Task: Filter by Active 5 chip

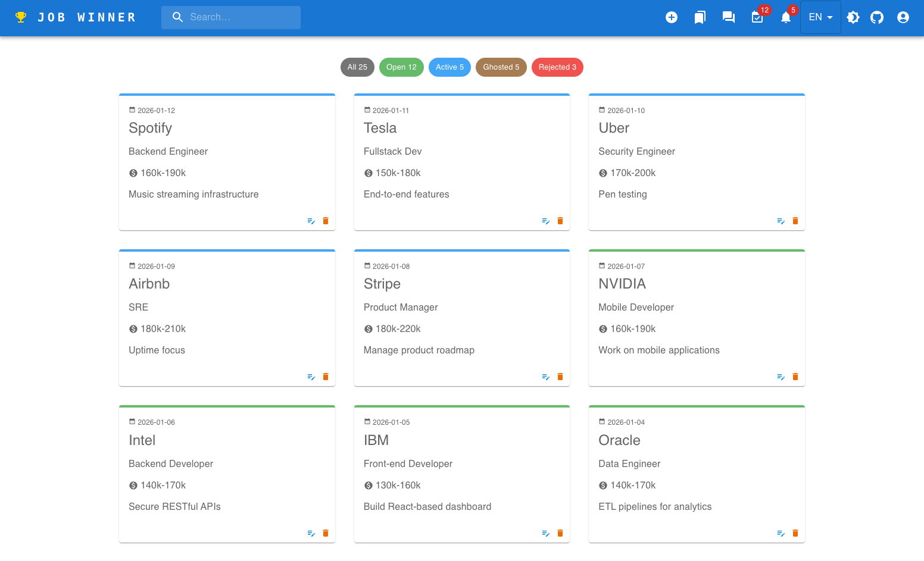Action: tap(449, 67)
